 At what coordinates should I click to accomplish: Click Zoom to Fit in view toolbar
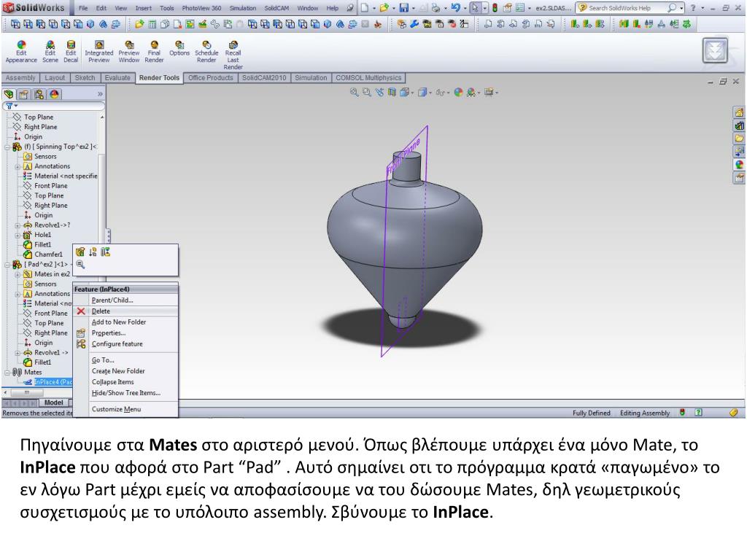354,93
